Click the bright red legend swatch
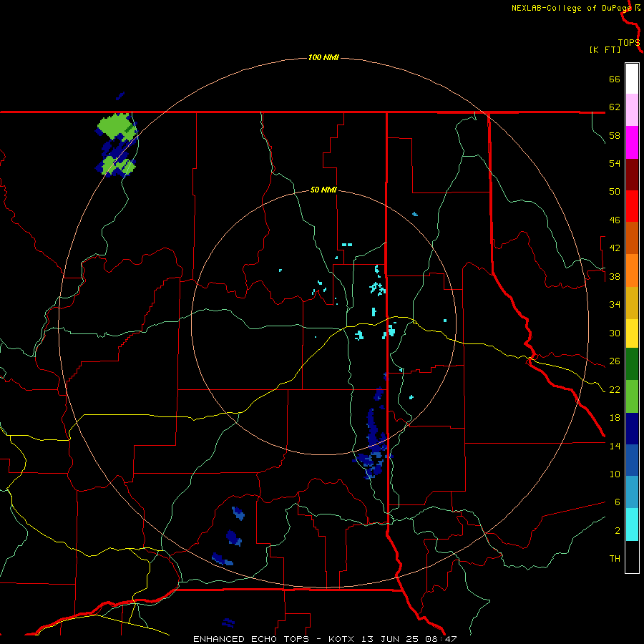 (x=632, y=206)
